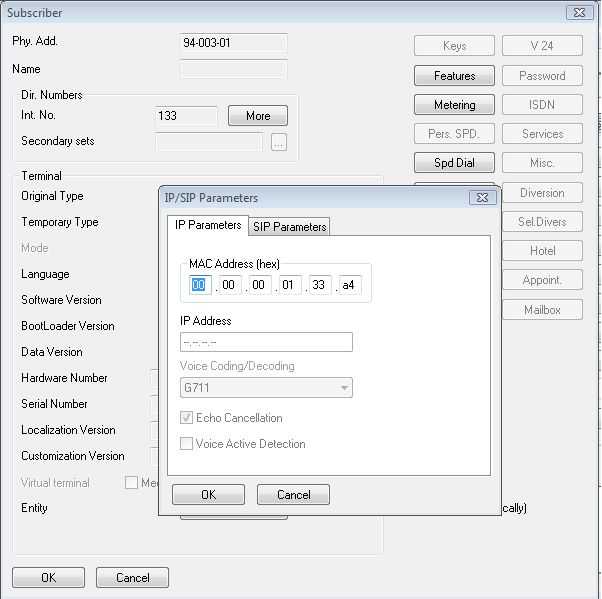Viewport: 602px width, 599px height.
Task: Tick the Virtual terminal checkbox
Action: click(132, 483)
